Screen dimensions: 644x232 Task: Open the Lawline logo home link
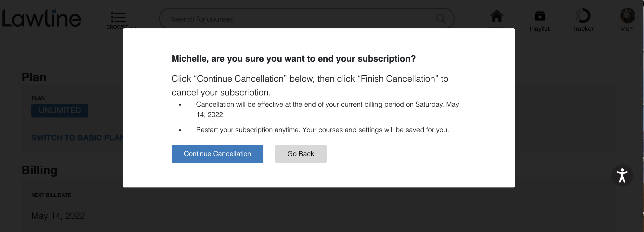41,18
